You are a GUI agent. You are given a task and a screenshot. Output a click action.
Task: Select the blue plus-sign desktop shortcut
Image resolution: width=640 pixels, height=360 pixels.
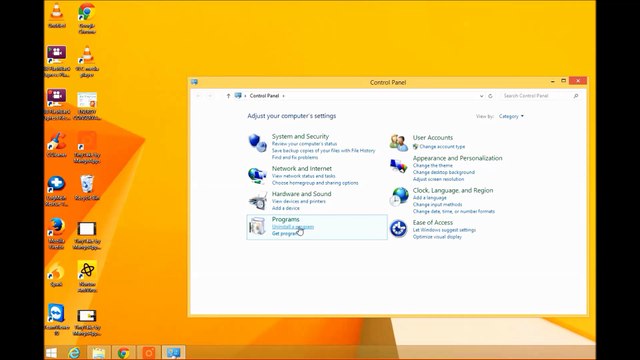[57, 191]
